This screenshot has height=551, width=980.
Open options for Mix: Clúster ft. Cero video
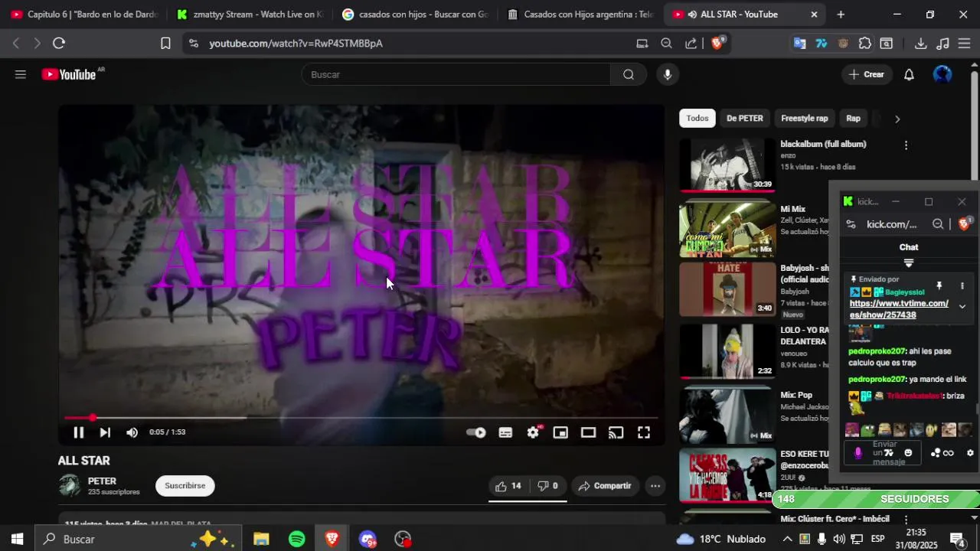(x=906, y=520)
